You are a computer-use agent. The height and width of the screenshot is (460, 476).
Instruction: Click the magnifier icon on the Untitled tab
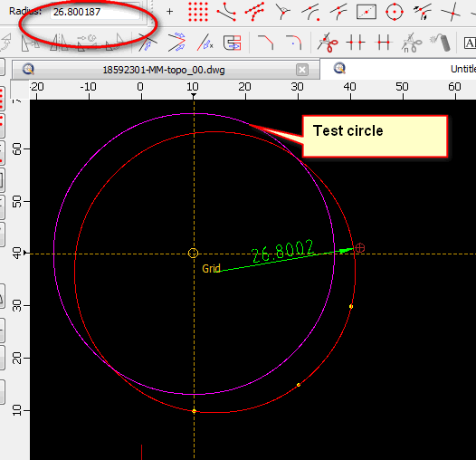click(339, 68)
